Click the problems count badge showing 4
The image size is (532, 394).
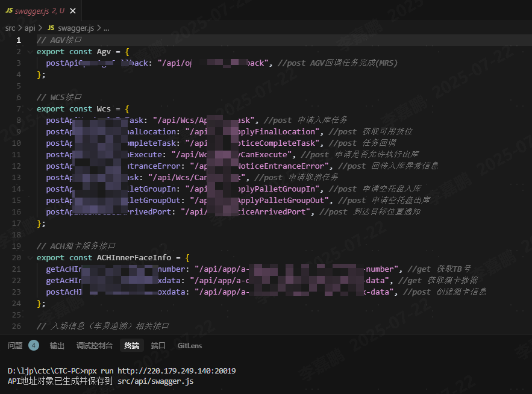(x=34, y=345)
